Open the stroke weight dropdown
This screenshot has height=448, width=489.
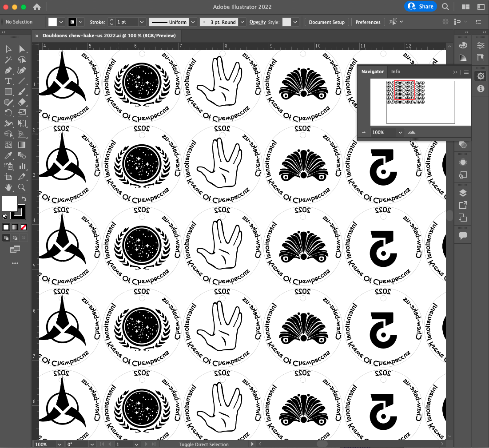(142, 22)
